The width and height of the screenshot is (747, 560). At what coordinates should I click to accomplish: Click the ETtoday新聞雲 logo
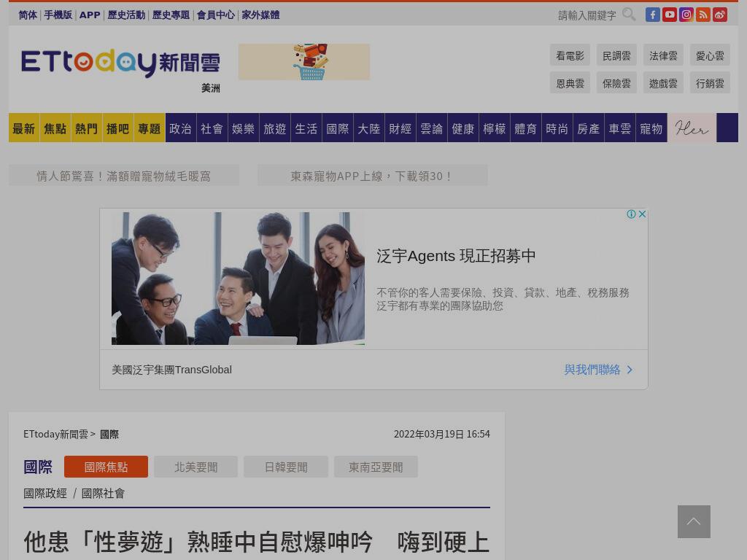[120, 63]
